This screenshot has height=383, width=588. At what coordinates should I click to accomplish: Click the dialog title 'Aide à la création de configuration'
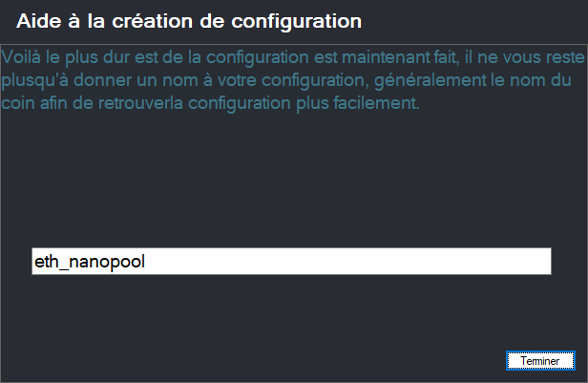[x=189, y=20]
